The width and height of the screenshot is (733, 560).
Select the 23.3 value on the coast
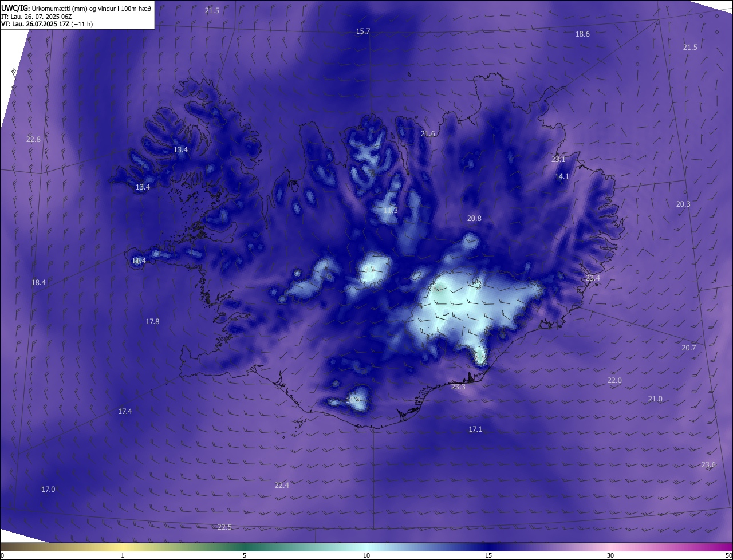click(x=458, y=388)
